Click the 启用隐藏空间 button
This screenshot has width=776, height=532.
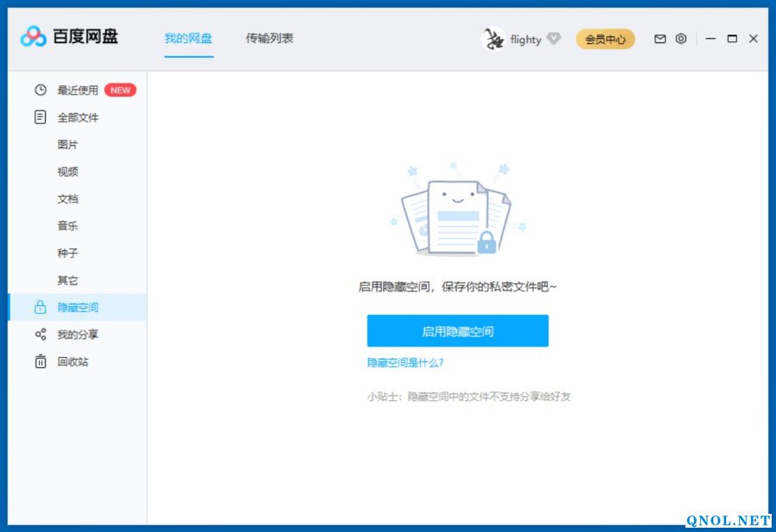pyautogui.click(x=458, y=330)
